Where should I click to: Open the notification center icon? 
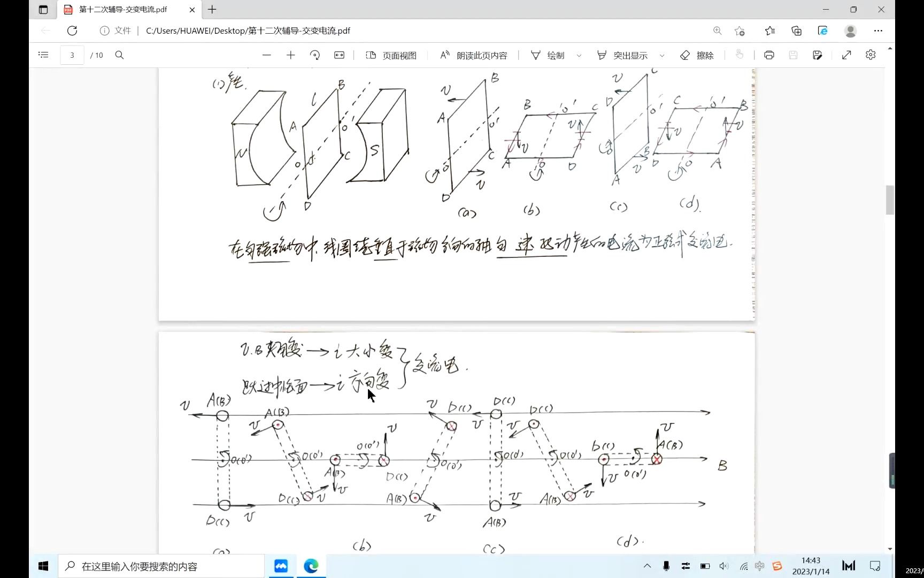click(x=875, y=566)
